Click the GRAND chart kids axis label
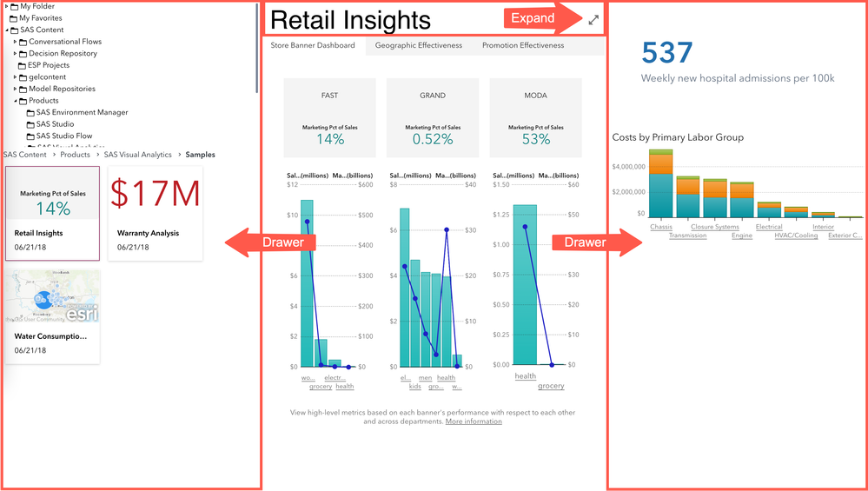Screen dimensions: 868x491 pyautogui.click(x=415, y=387)
